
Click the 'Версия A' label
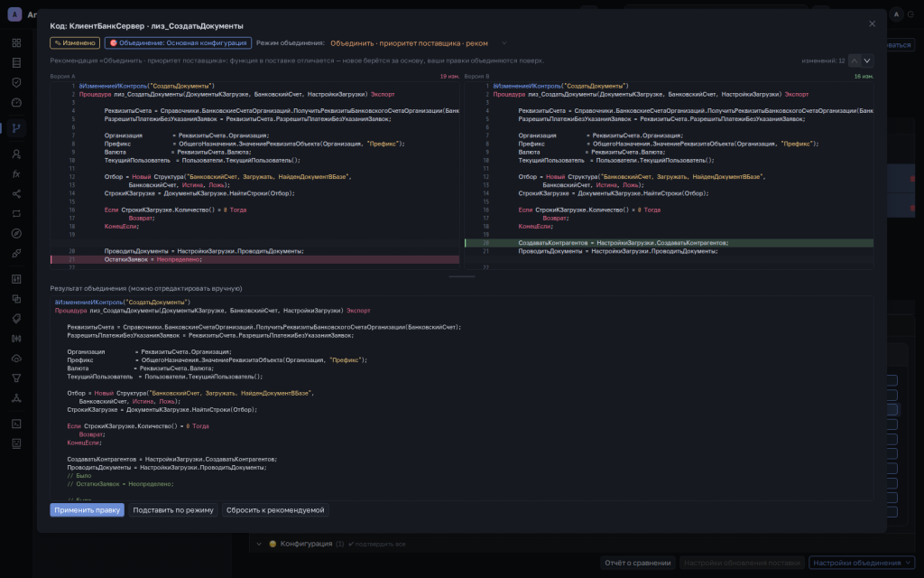click(62, 77)
